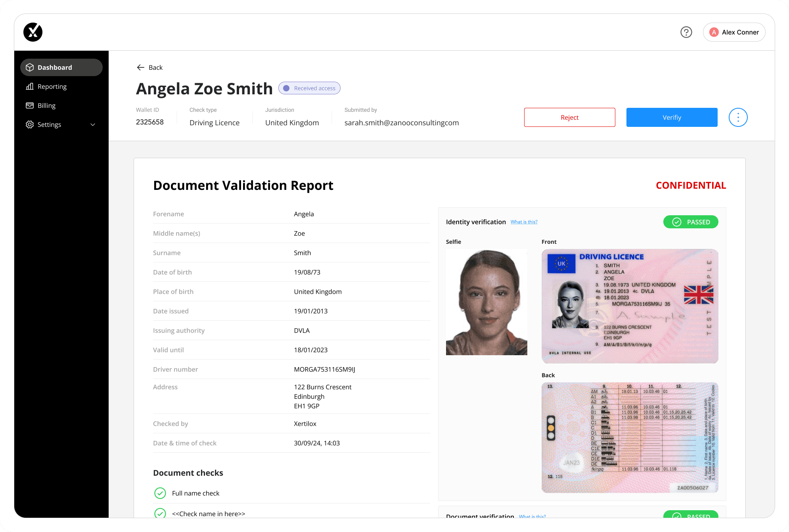Open the Front driving licence image
The width and height of the screenshot is (789, 532).
(630, 306)
